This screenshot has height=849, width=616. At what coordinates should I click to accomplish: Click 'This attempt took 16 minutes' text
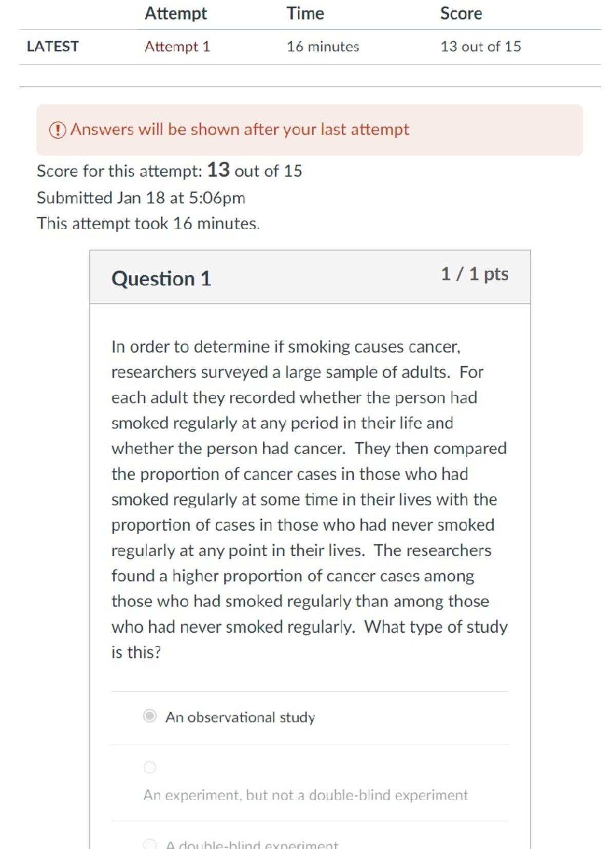pos(148,222)
